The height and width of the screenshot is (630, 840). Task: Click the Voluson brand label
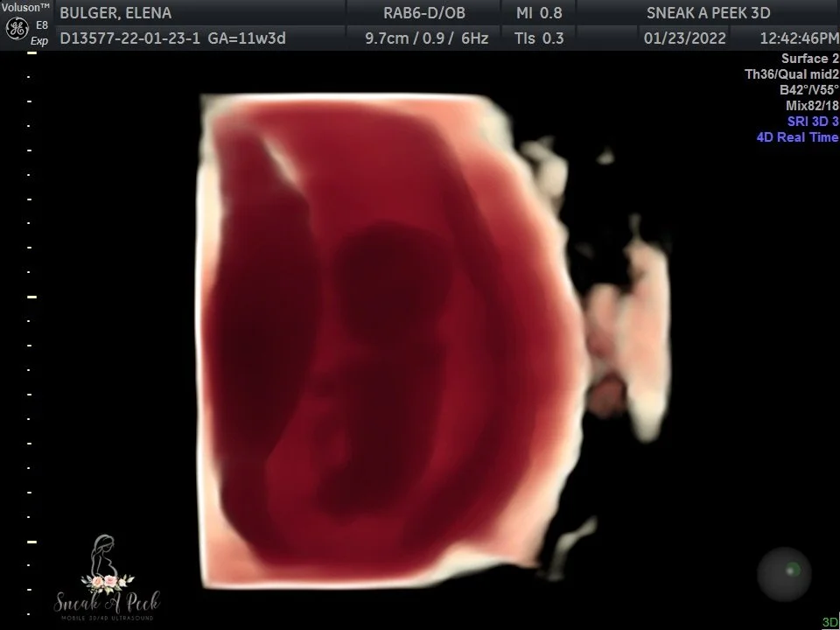[x=25, y=8]
